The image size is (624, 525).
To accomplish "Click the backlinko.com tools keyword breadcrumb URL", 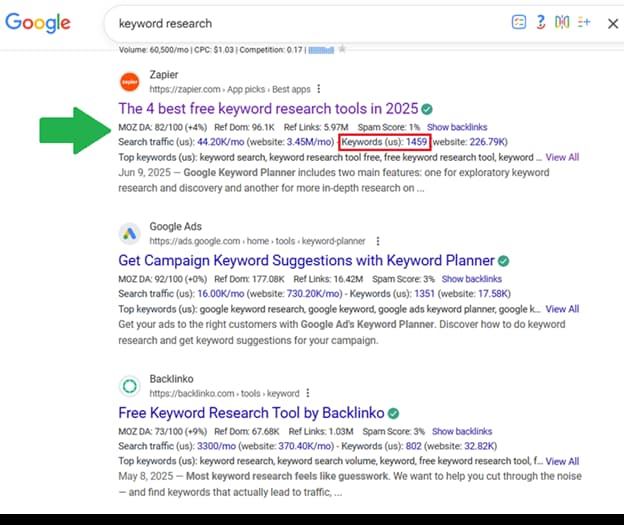I will point(224,394).
